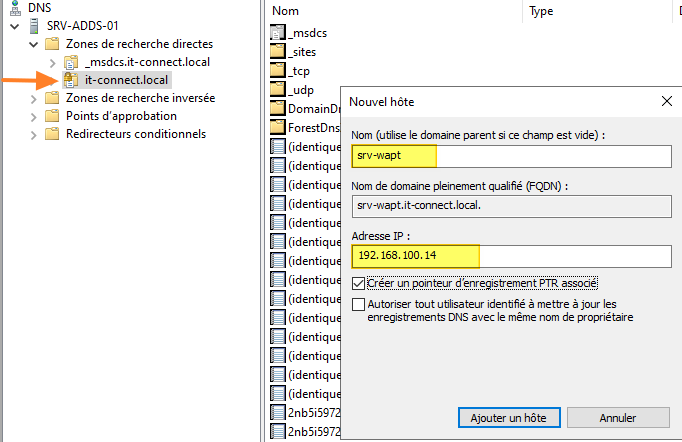The image size is (682, 442).
Task: Select the it-connect.local tree item label
Action: [x=126, y=80]
